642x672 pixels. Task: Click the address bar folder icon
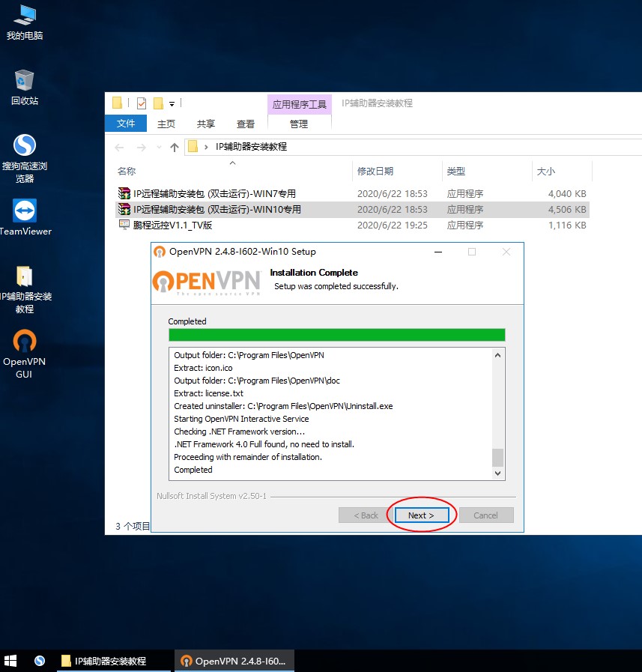tap(193, 147)
